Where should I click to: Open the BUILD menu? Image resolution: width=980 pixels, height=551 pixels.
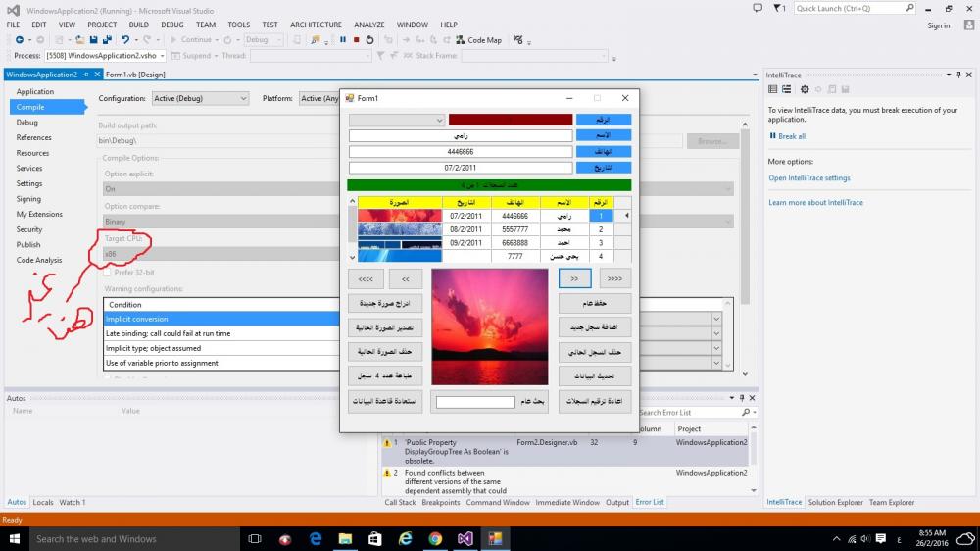click(x=139, y=25)
